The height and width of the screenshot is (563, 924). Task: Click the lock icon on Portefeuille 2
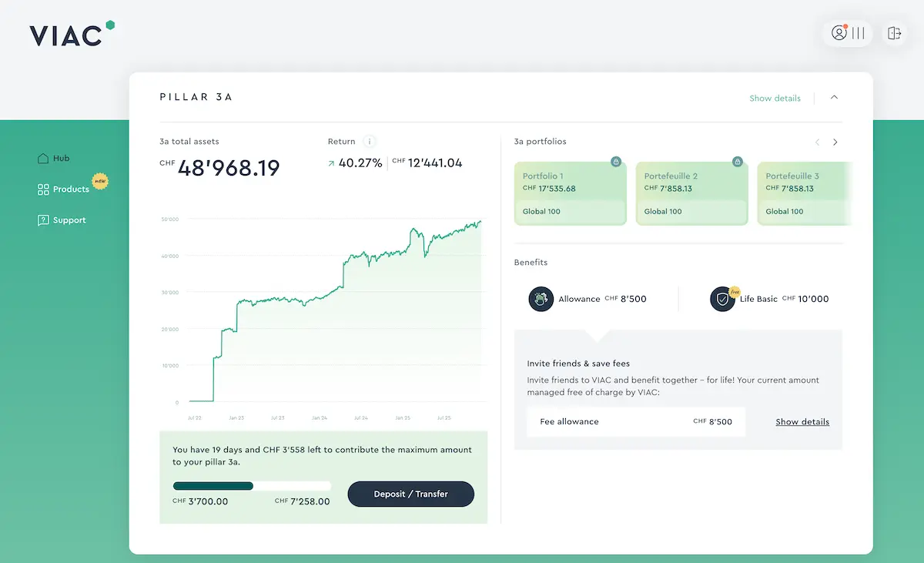[737, 162]
